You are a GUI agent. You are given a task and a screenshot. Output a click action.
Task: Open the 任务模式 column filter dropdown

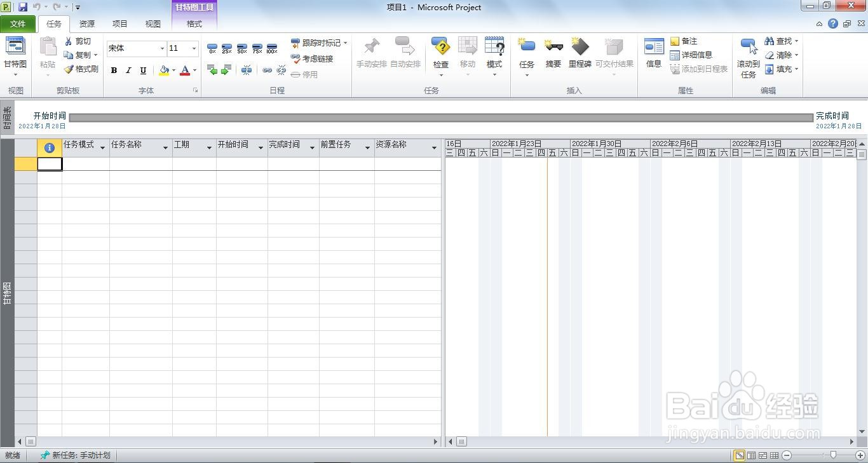(x=102, y=147)
